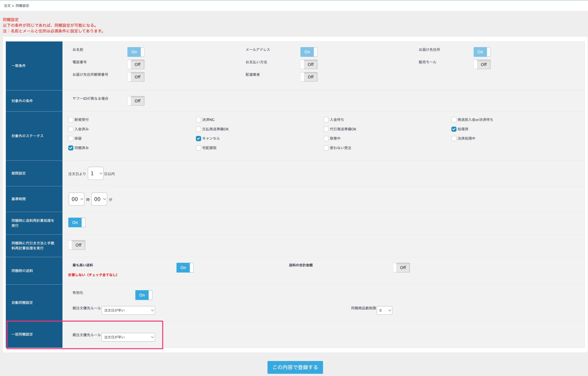This screenshot has width=588, height=376.
Task: Turn on the 販売モール matching switch
Action: tap(482, 65)
